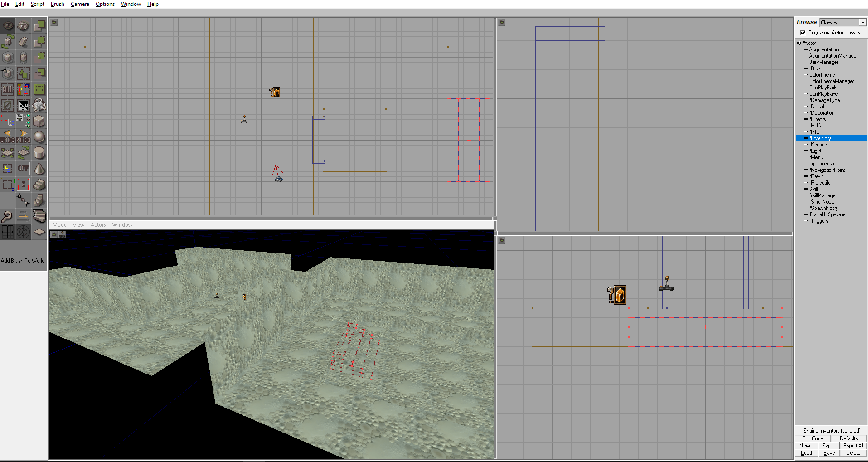Click the ALL select-all-actors icon

[x=8, y=89]
